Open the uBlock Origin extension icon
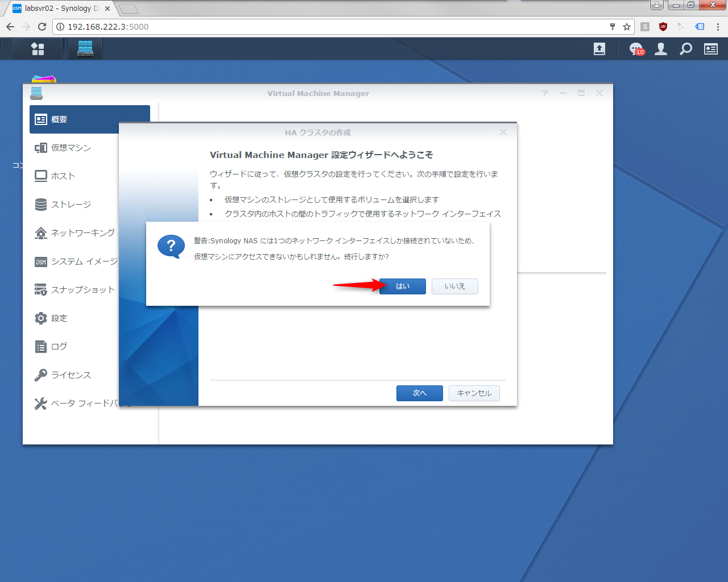728x582 pixels. 663,27
